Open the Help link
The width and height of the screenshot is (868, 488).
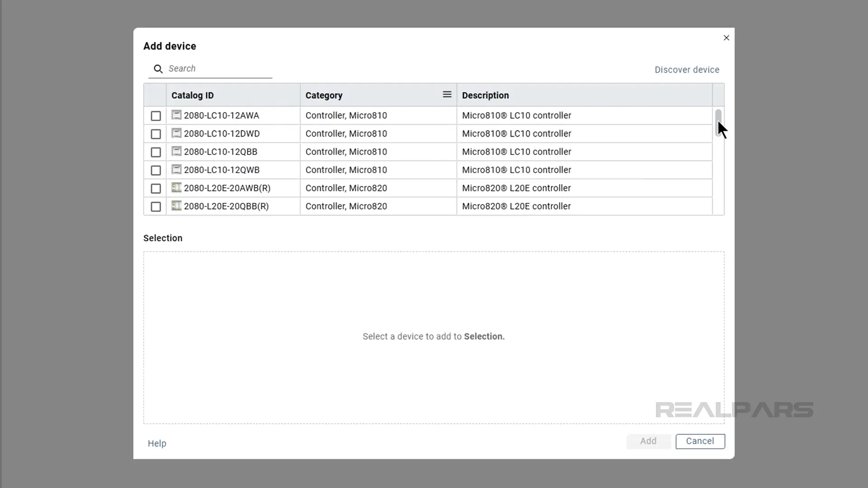tap(157, 443)
